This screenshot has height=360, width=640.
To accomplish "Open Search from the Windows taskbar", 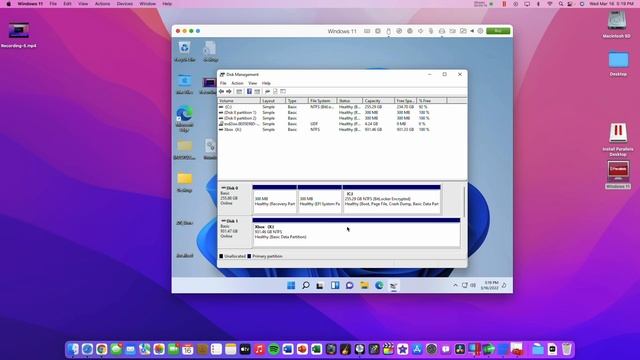I will click(306, 285).
